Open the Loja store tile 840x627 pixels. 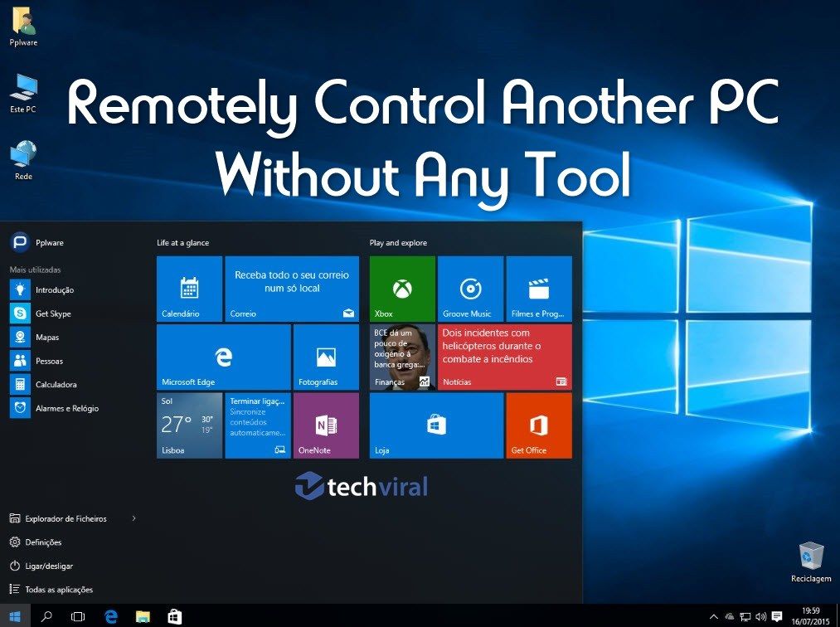[x=437, y=425]
